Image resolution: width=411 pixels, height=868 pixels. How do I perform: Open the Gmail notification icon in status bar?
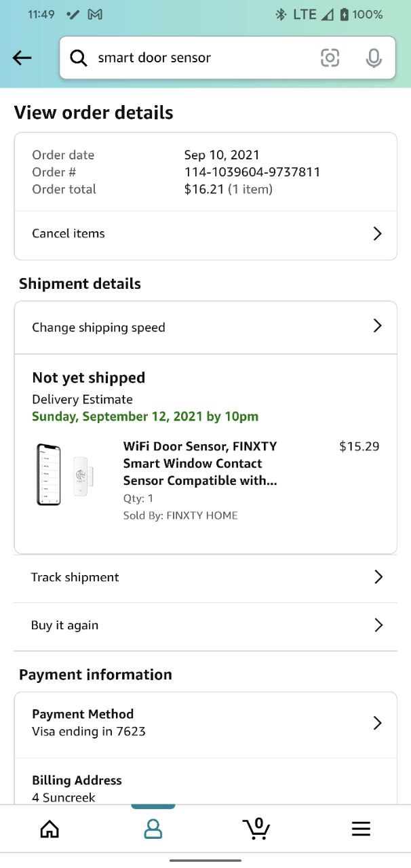[95, 14]
